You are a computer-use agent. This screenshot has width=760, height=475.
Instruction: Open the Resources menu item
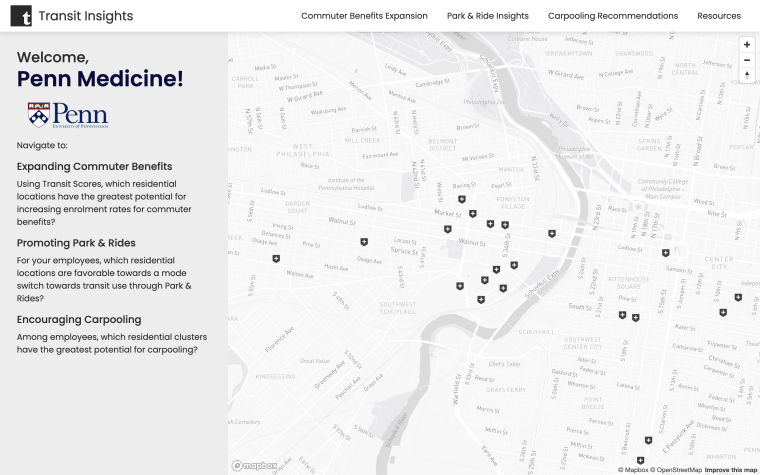(719, 16)
